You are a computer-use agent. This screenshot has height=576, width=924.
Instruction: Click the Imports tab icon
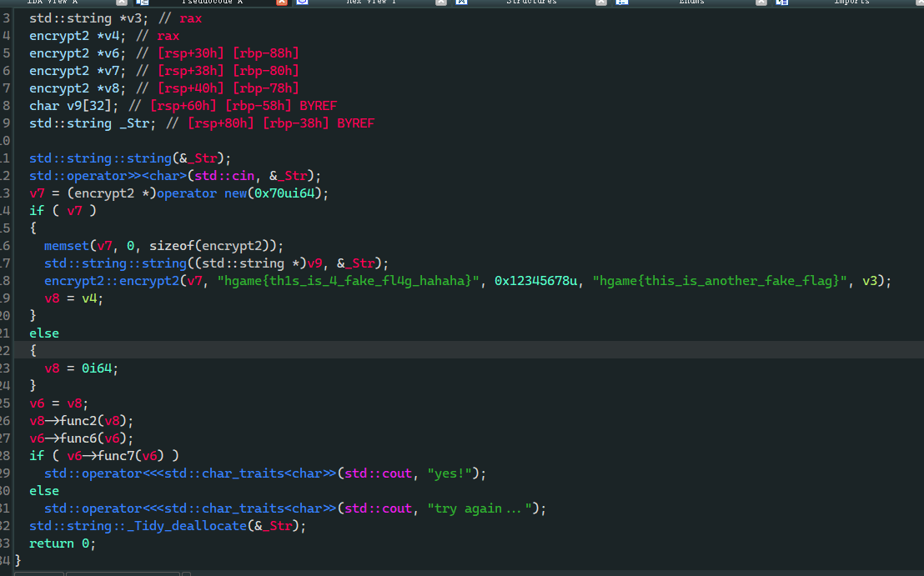782,3
